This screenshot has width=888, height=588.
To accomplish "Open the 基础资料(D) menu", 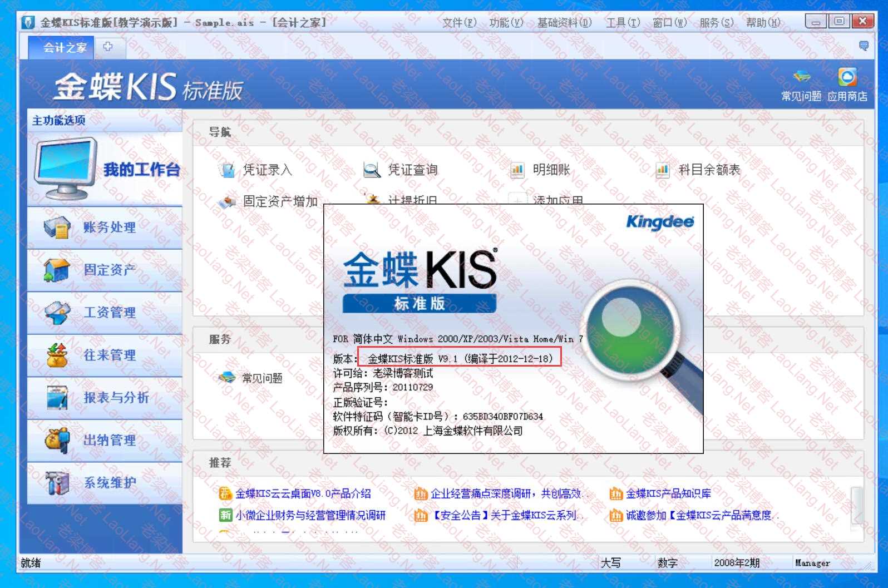I will 564,23.
